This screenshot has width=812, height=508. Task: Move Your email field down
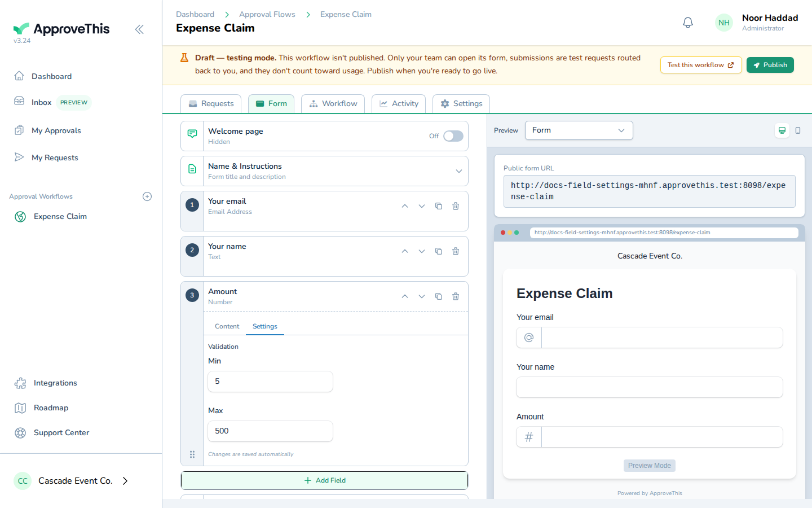422,206
